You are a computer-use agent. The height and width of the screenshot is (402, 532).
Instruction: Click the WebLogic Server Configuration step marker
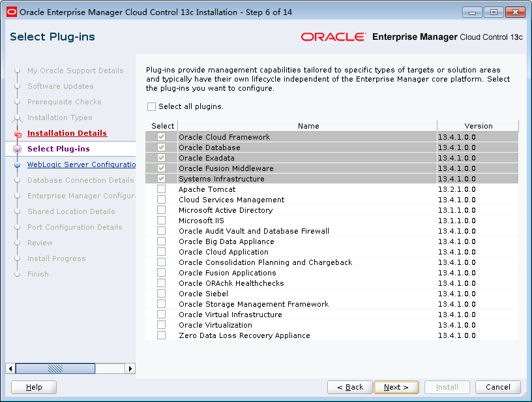coord(18,164)
